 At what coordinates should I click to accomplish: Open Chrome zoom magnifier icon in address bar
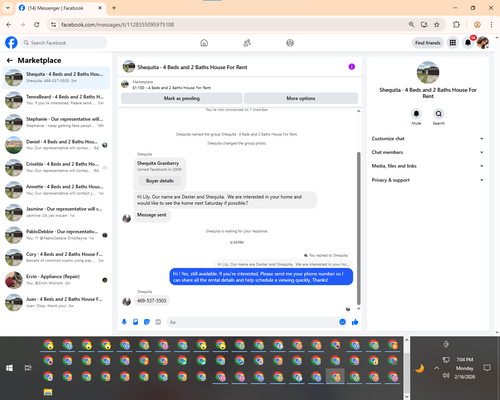tap(412, 24)
